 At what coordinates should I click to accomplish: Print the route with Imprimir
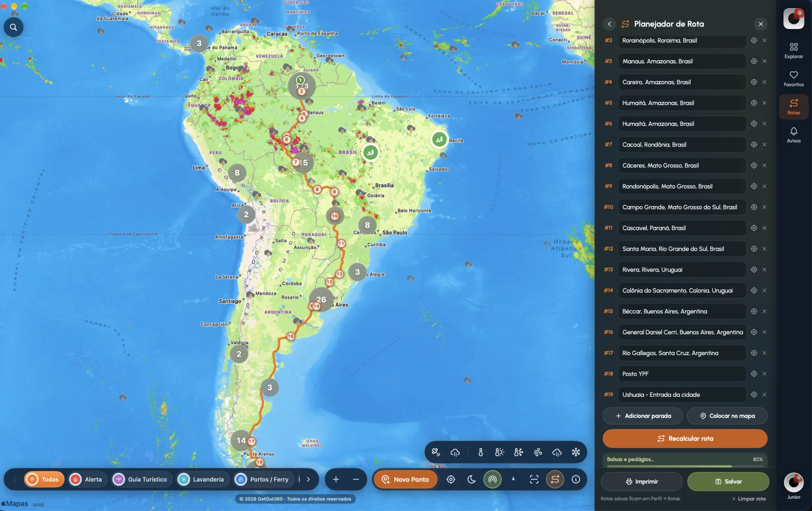[x=642, y=482]
